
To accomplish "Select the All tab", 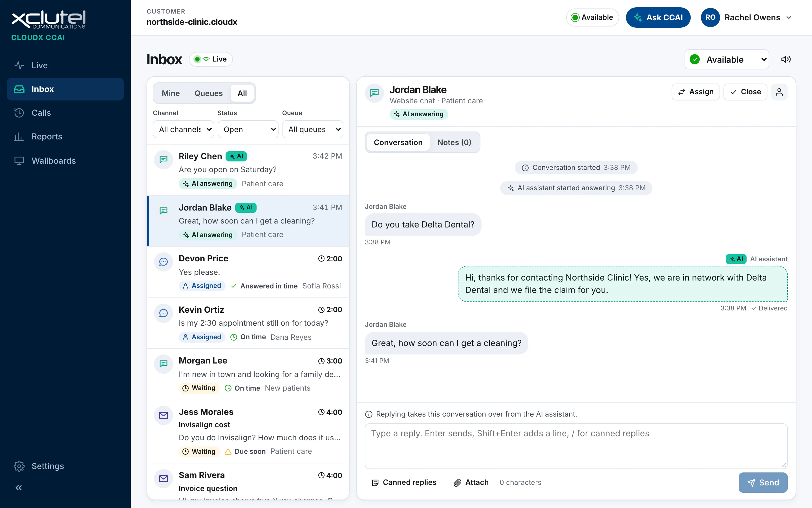I will point(242,93).
